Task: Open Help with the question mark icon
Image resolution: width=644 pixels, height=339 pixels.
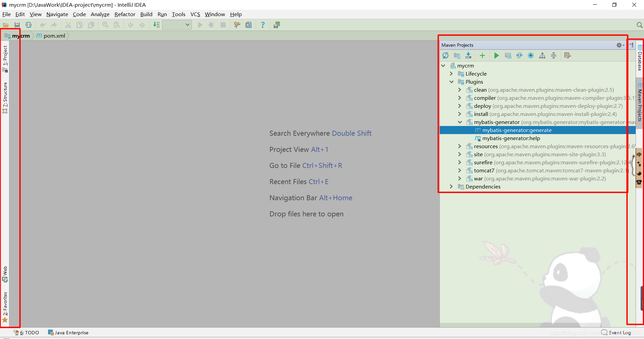Action: point(263,25)
